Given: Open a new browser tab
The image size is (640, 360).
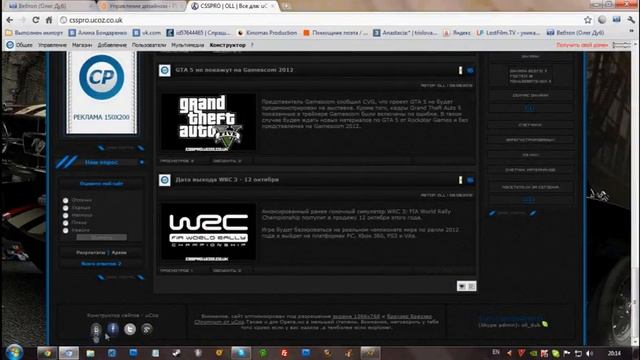Looking at the screenshot, I should [x=286, y=6].
